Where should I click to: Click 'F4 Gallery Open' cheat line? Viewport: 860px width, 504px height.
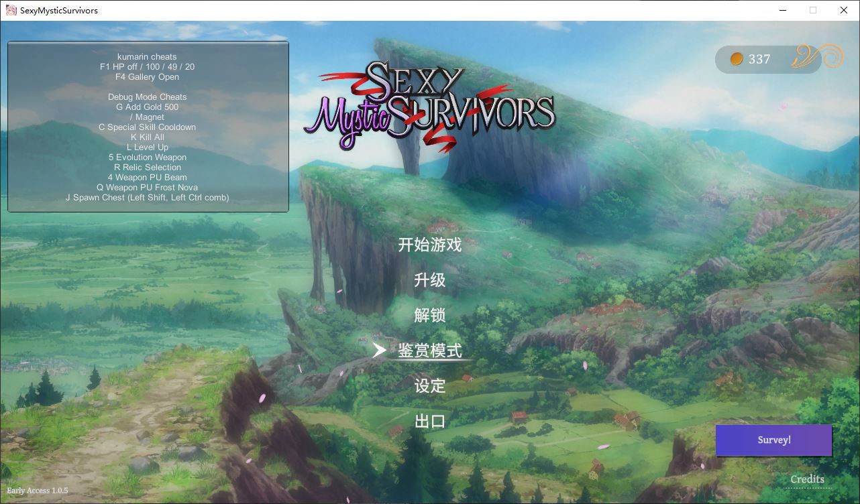(x=148, y=77)
